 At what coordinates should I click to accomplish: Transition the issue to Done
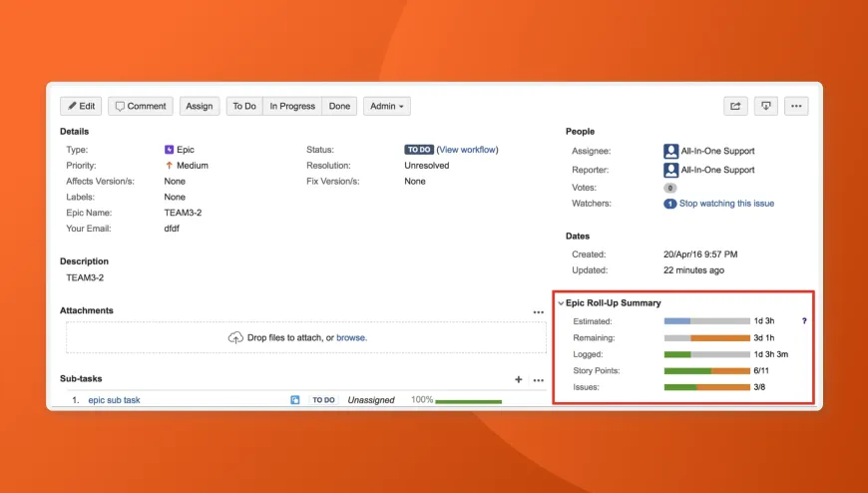click(339, 106)
